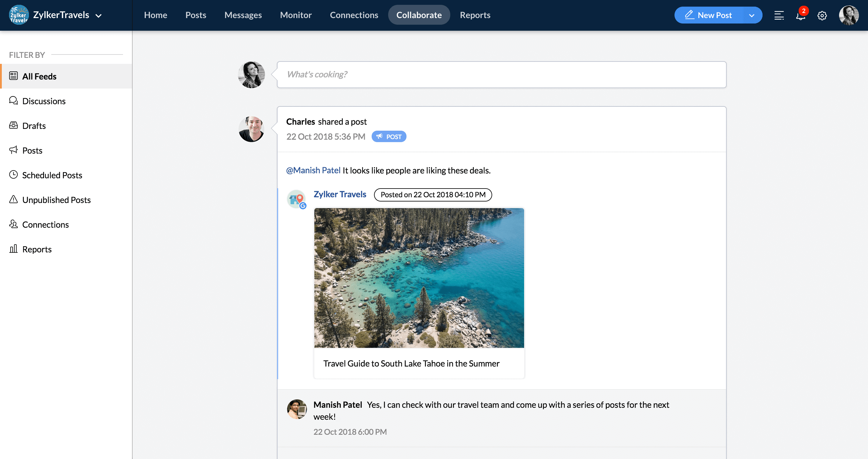Click the Zylker Travels Google business icon
Image resolution: width=868 pixels, height=459 pixels.
coord(297,199)
